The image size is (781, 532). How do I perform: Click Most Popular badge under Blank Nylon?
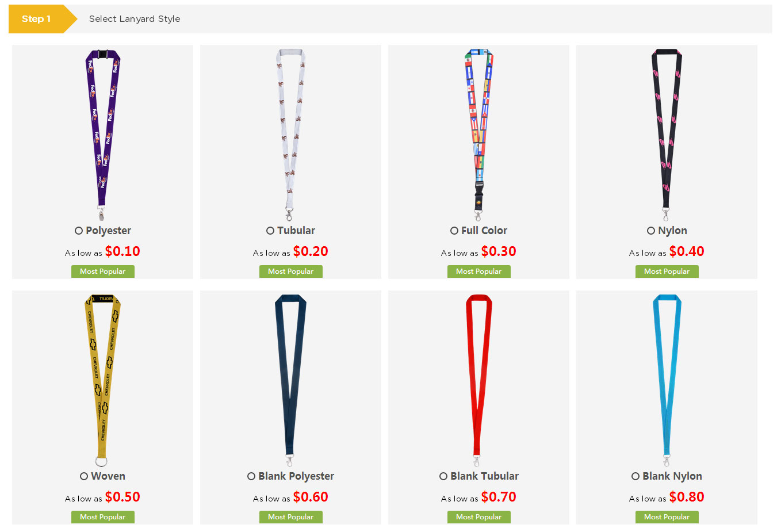(x=667, y=517)
